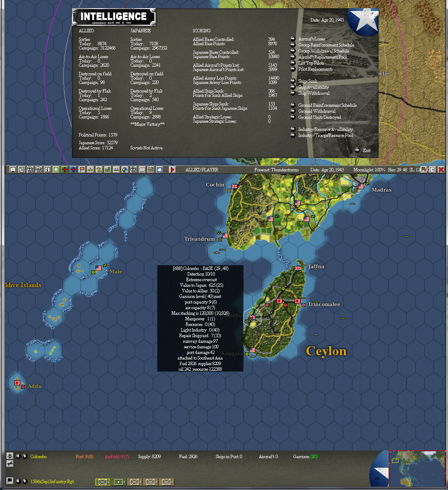Image resolution: width=448 pixels, height=490 pixels.
Task: Go to next base right arrow beside Colombo
Action: (25, 456)
